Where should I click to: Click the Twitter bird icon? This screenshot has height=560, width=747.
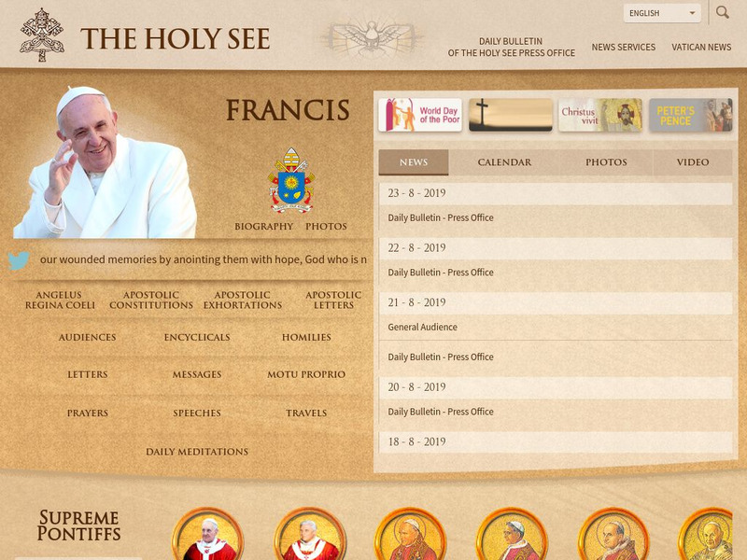point(19,260)
